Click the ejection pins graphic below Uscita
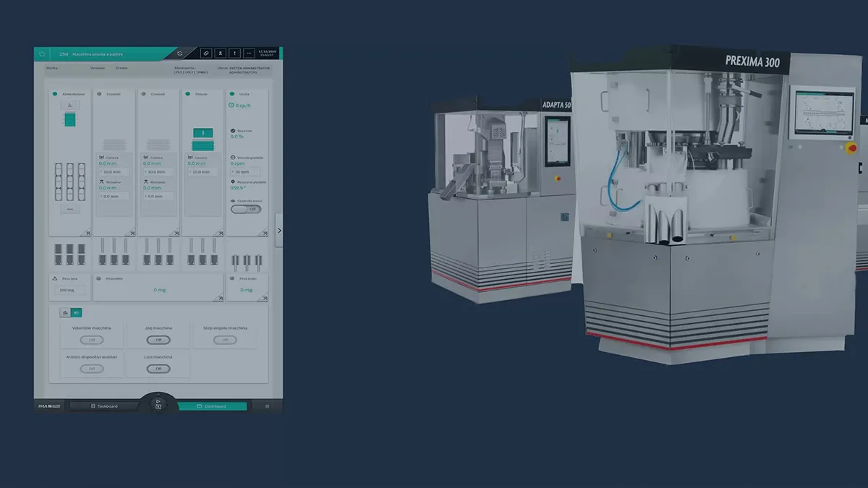 pyautogui.click(x=247, y=261)
